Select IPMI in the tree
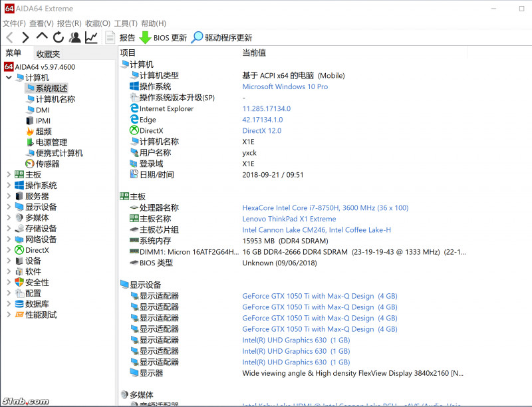This screenshot has height=407, width=532. point(43,121)
